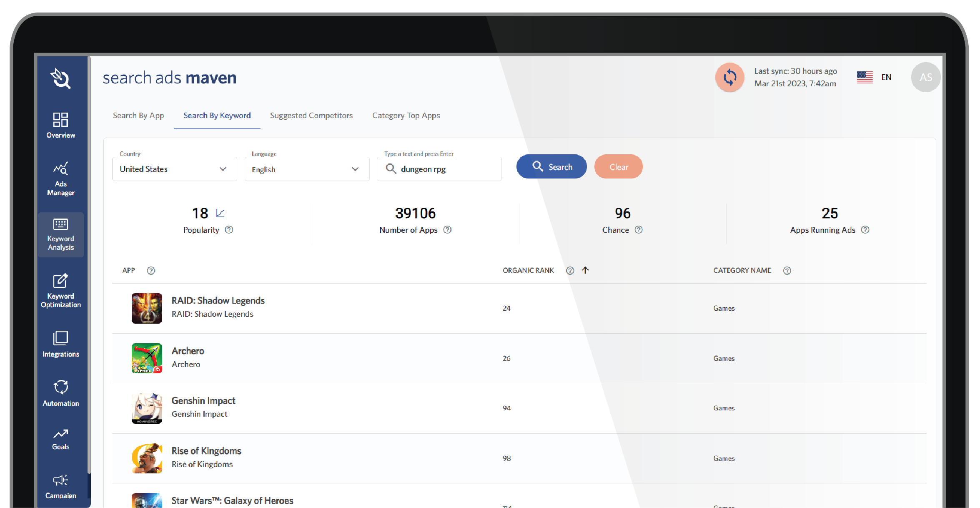
Task: Click organic rank value 94
Action: coord(506,408)
